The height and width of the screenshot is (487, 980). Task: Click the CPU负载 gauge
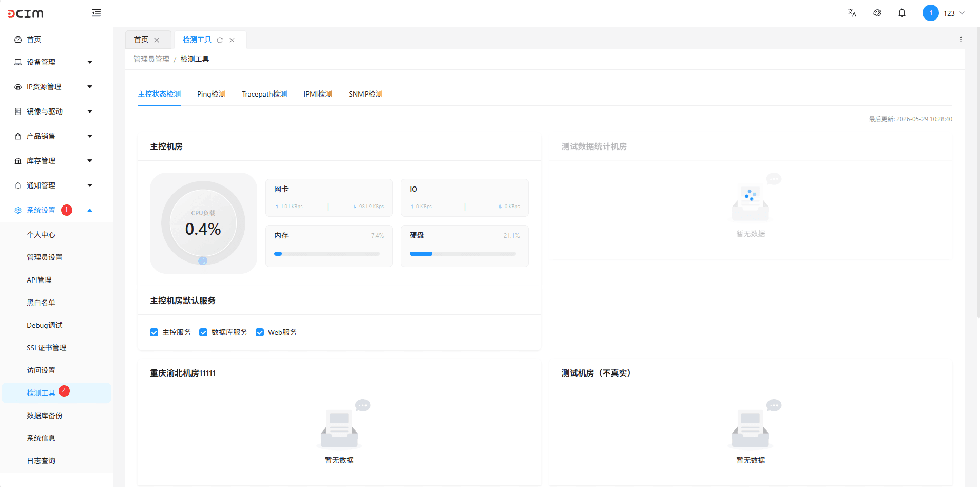[x=203, y=223]
